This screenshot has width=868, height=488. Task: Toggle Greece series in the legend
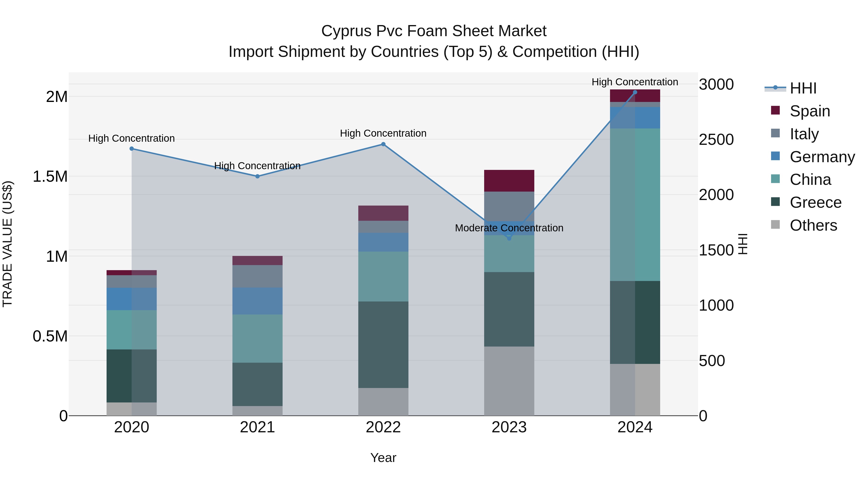(806, 202)
